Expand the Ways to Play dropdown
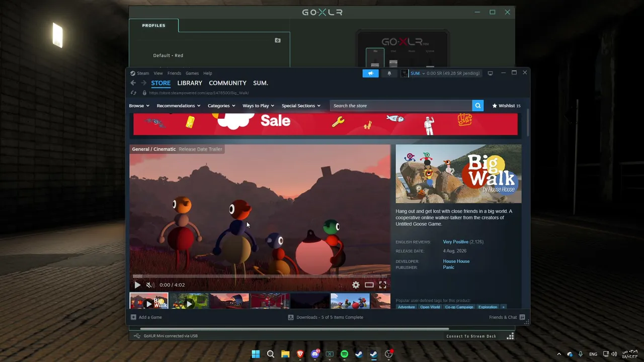 coord(258,106)
